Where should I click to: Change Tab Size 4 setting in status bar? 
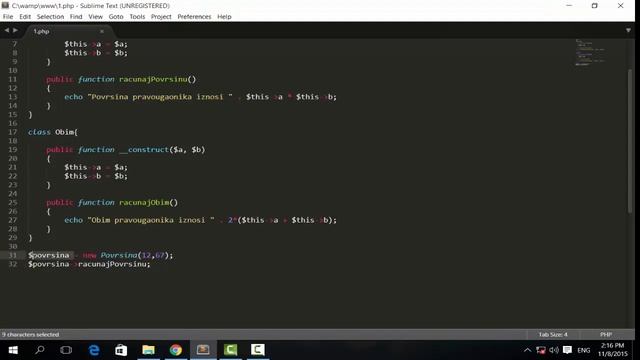553,335
